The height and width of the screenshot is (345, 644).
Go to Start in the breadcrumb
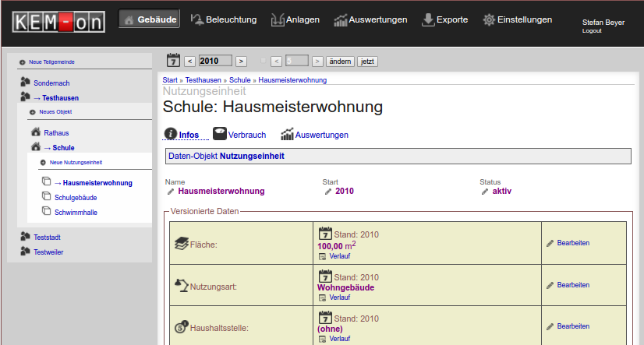[170, 80]
